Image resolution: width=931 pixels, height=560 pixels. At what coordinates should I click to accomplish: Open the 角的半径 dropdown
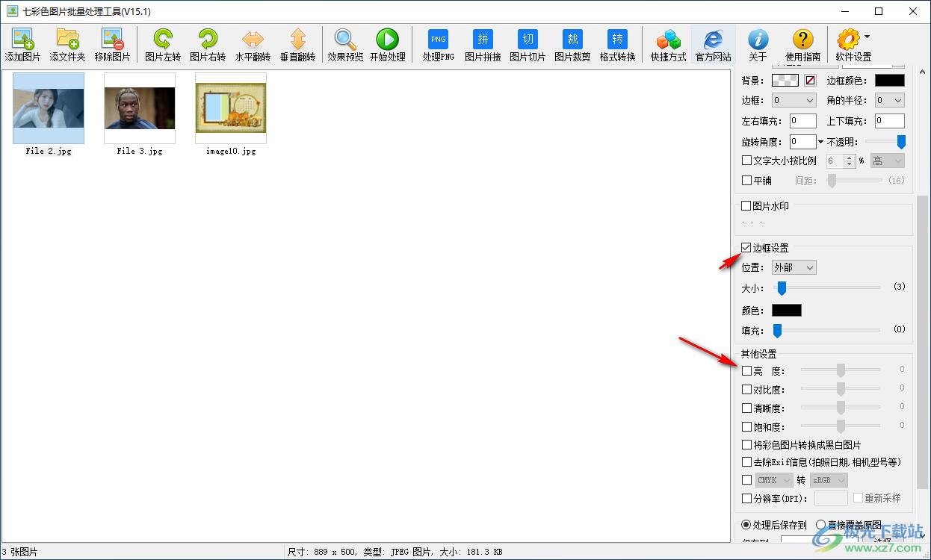coord(889,100)
